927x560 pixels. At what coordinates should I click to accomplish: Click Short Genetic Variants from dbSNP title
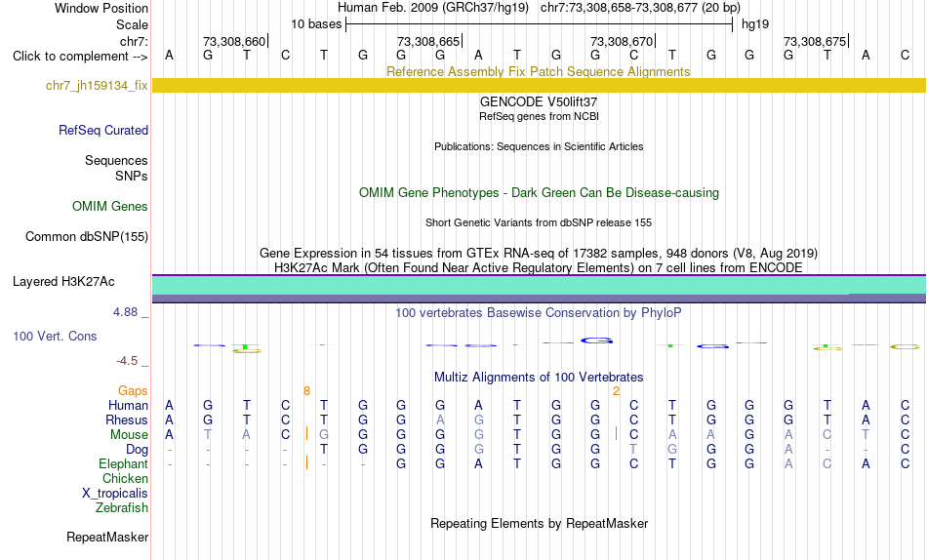coord(539,223)
